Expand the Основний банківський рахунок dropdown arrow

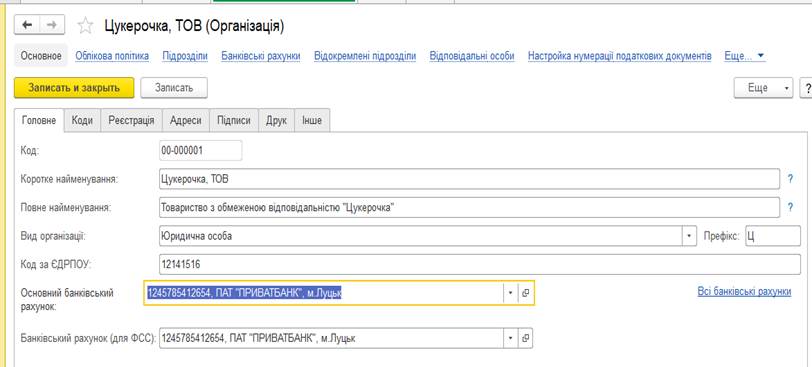click(510, 293)
